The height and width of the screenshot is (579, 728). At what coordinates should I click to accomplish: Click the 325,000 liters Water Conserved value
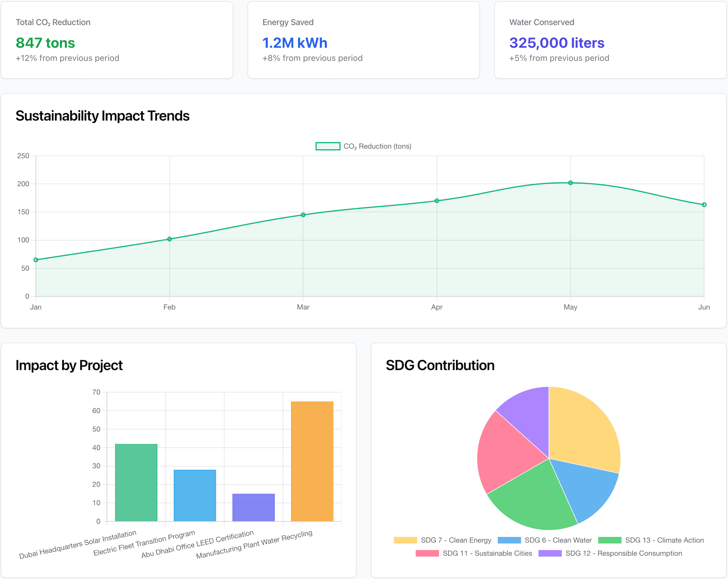pos(557,43)
